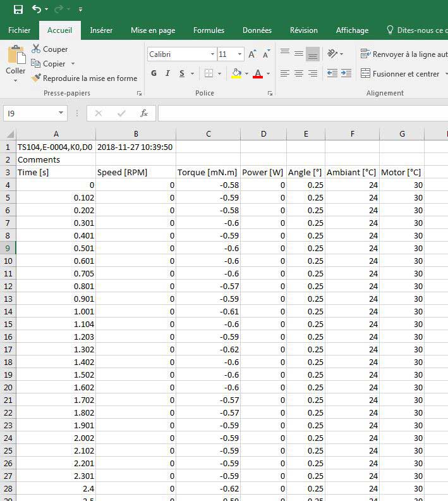Expand the Name Box dropdown arrow
The height and width of the screenshot is (501, 448).
[x=61, y=113]
